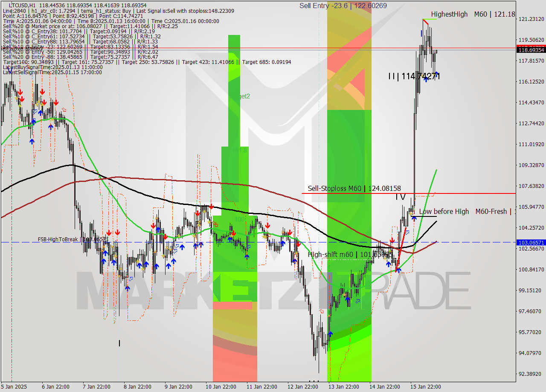Select the '6 Jan 22:00' time axis label
The height and width of the screenshot is (392, 546).
[x=55, y=387]
